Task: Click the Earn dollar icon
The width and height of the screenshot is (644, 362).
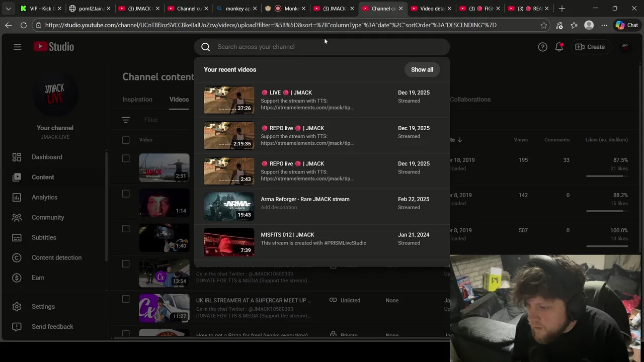Action: pyautogui.click(x=17, y=278)
